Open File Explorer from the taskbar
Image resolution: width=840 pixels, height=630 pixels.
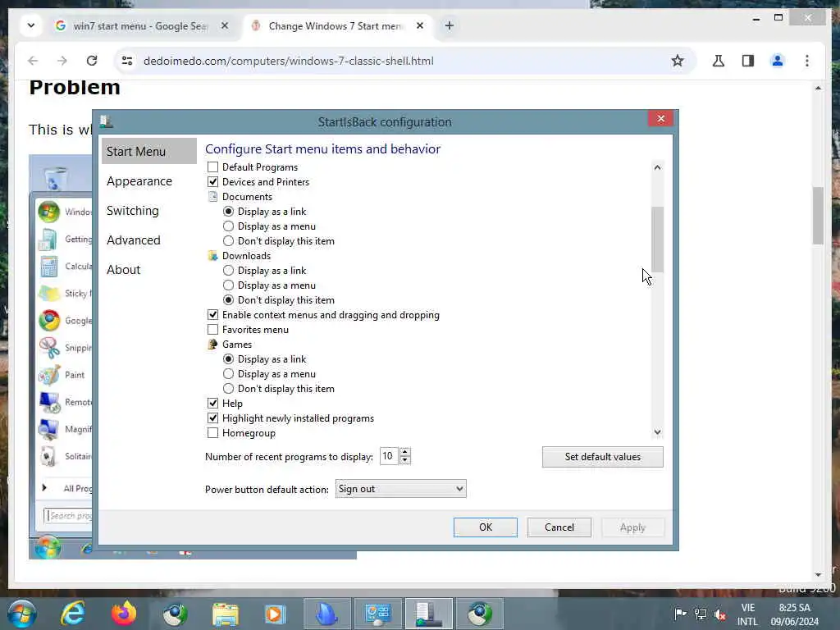226,614
